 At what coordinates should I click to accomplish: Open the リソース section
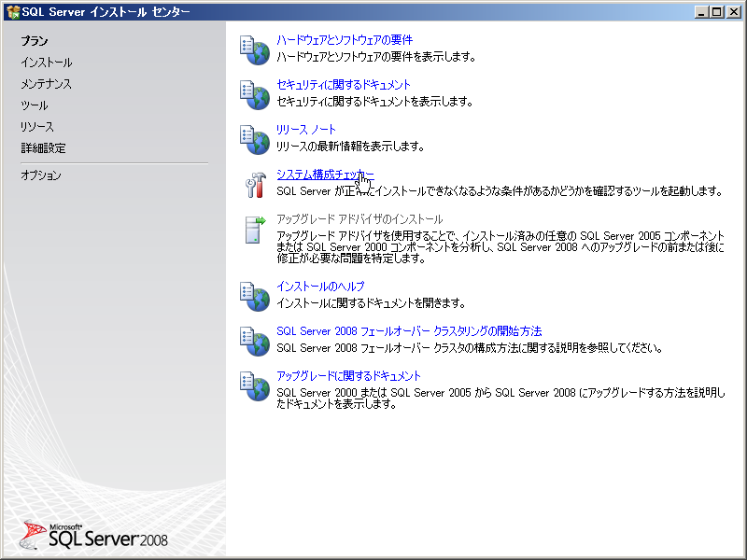(37, 127)
